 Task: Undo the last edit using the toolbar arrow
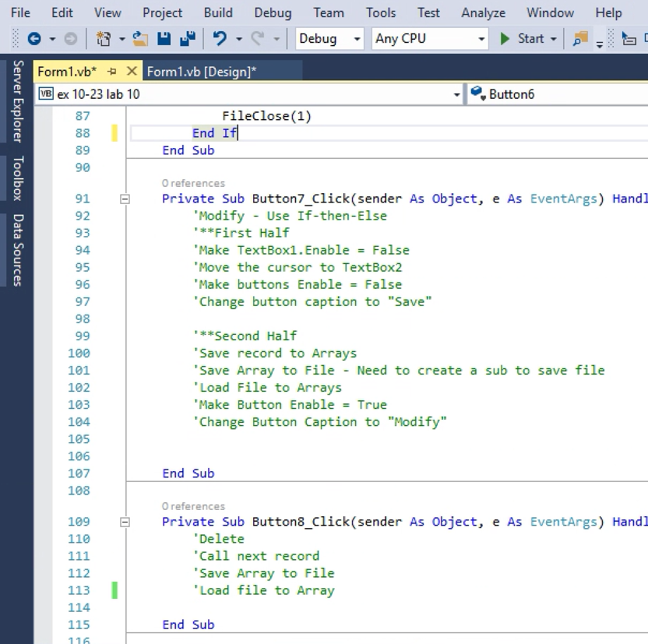[x=220, y=39]
